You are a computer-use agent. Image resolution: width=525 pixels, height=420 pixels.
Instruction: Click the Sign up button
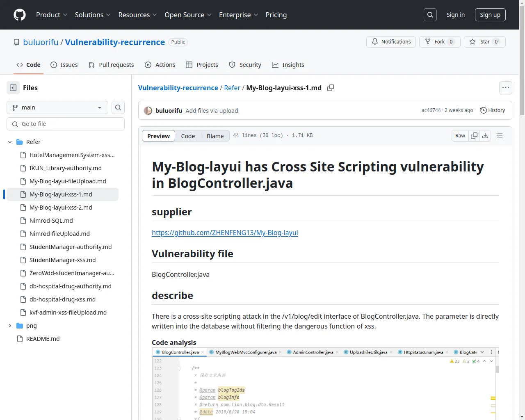[490, 15]
